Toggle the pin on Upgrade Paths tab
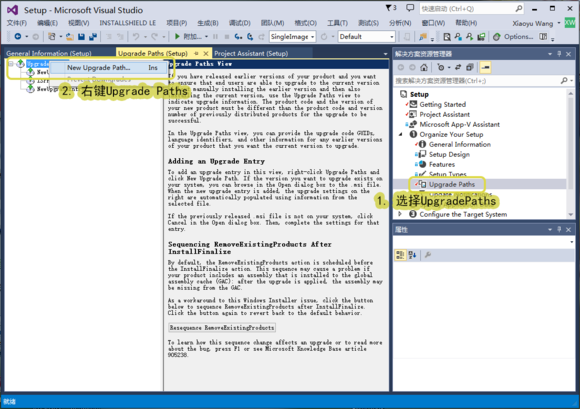This screenshot has width=580, height=409. point(196,54)
